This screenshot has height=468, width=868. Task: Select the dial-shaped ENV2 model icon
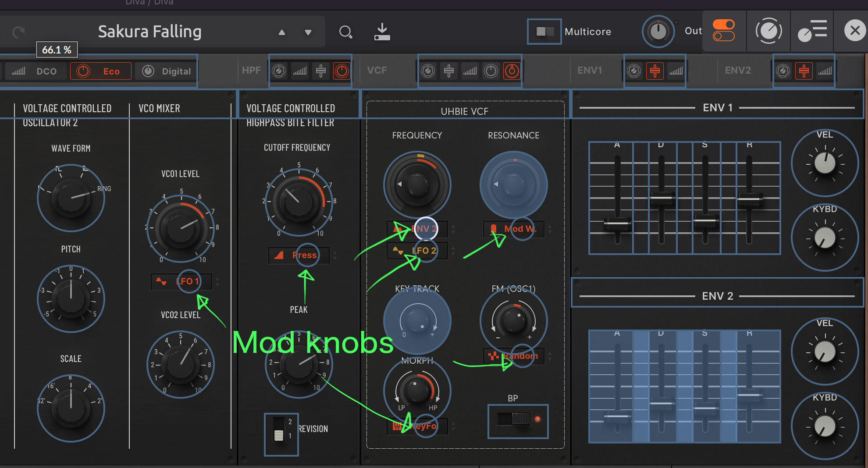click(x=783, y=71)
